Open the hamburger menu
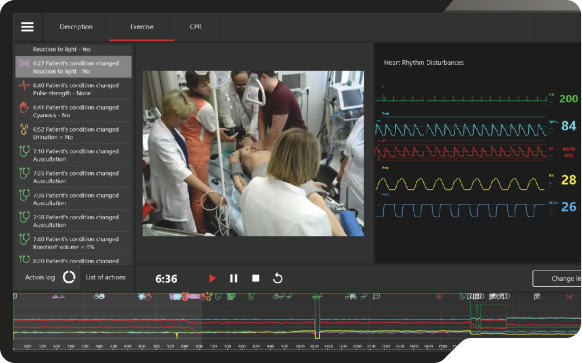 (x=27, y=27)
